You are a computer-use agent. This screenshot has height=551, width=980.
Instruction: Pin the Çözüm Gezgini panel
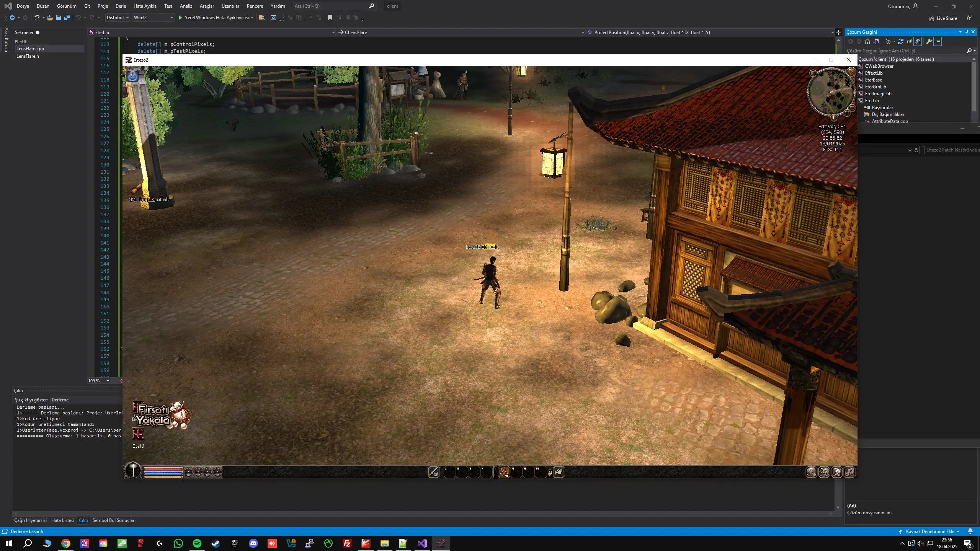point(967,32)
